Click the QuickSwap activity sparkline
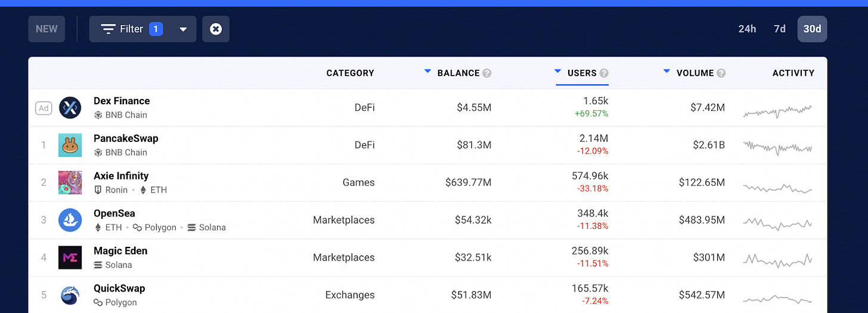Screen dimensions: 868x313 click(777, 299)
